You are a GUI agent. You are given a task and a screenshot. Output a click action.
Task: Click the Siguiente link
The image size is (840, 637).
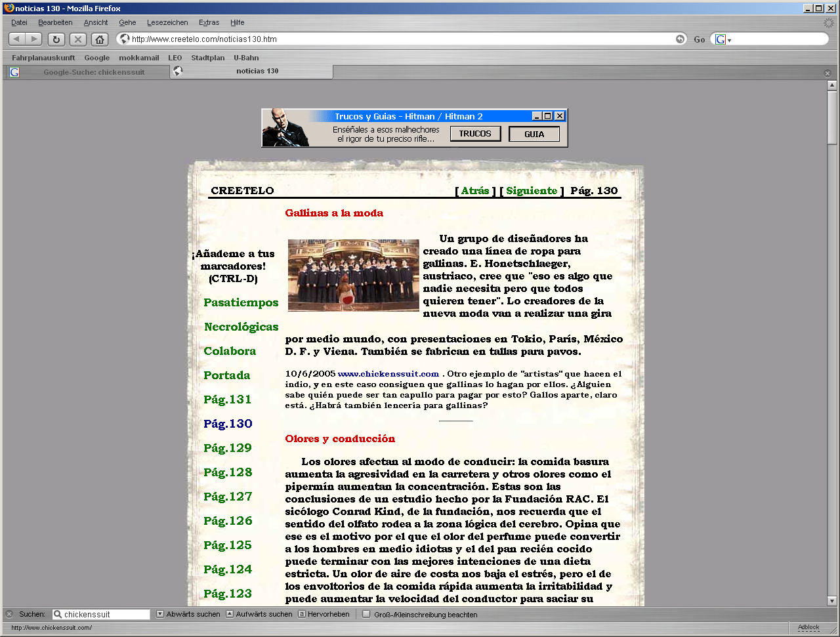pyautogui.click(x=532, y=191)
